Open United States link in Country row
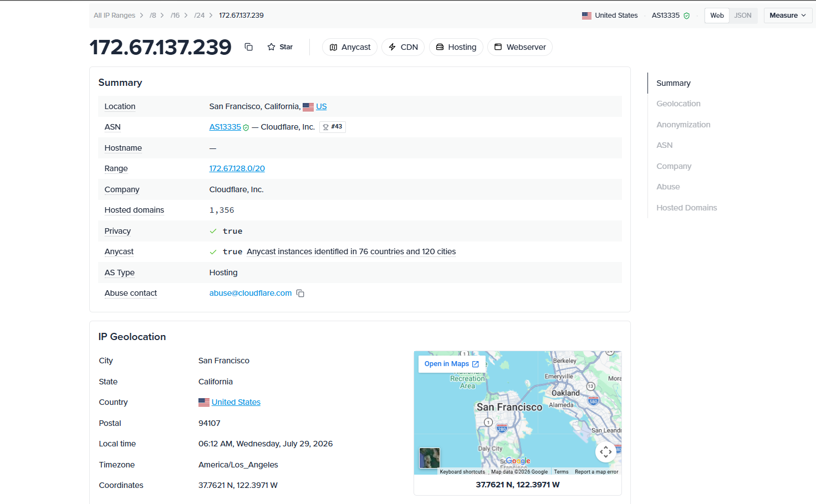This screenshot has height=504, width=816. (236, 402)
